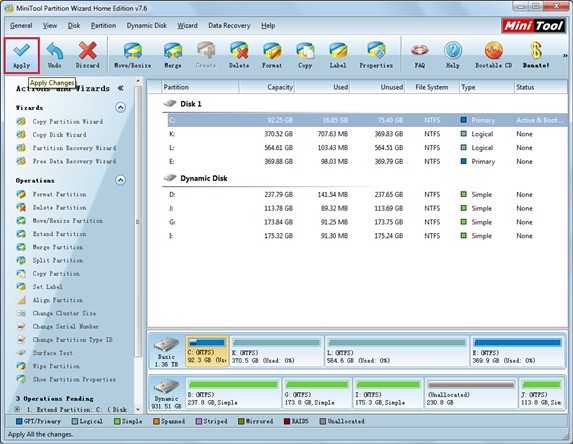Screen dimensions: 573x444
Task: Open the Help menu
Action: [x=268, y=26]
